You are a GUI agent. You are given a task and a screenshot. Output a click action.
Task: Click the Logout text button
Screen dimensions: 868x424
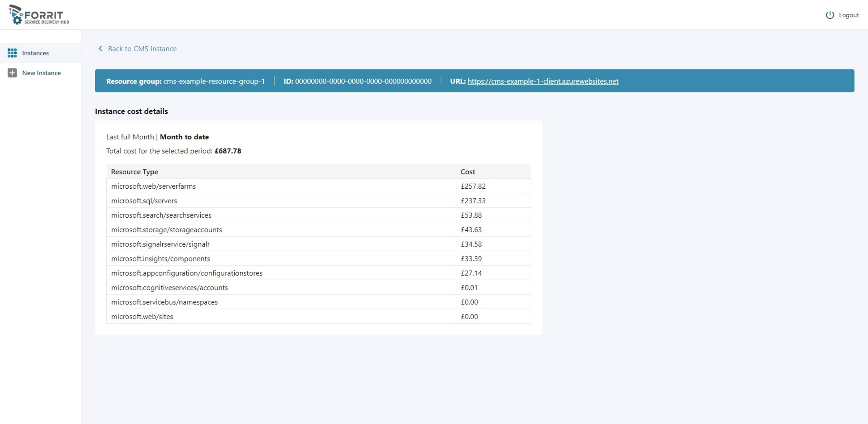[848, 15]
